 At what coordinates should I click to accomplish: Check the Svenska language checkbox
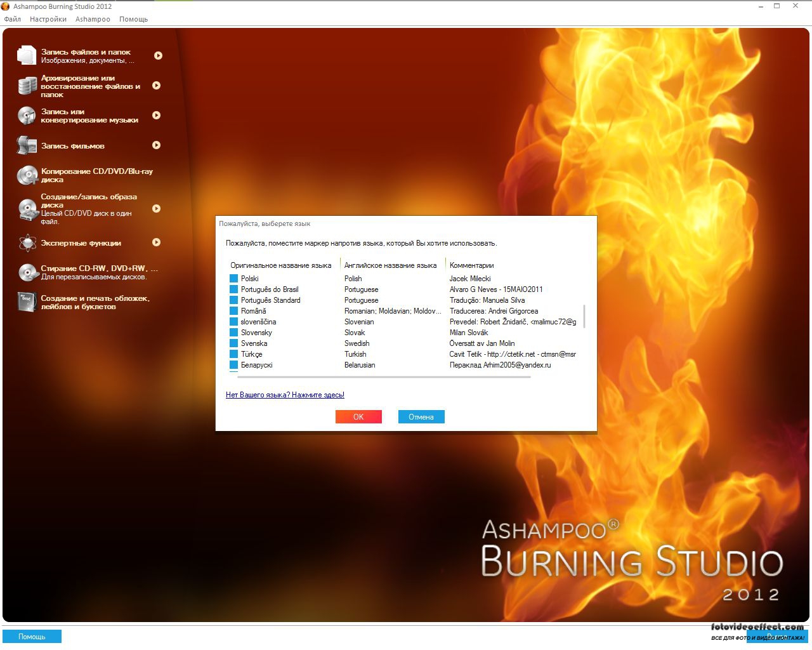pyautogui.click(x=233, y=343)
